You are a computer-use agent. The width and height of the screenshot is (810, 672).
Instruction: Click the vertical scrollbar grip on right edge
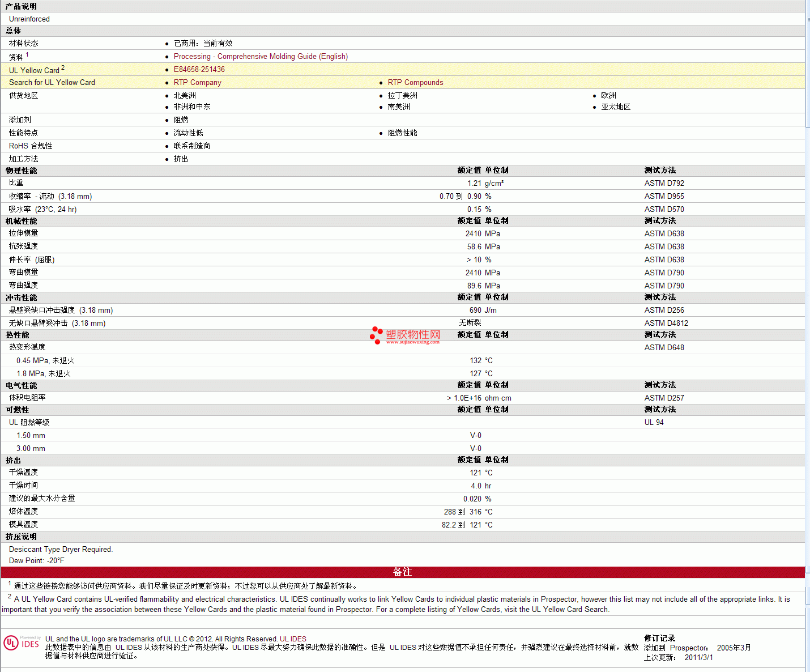tap(807, 19)
